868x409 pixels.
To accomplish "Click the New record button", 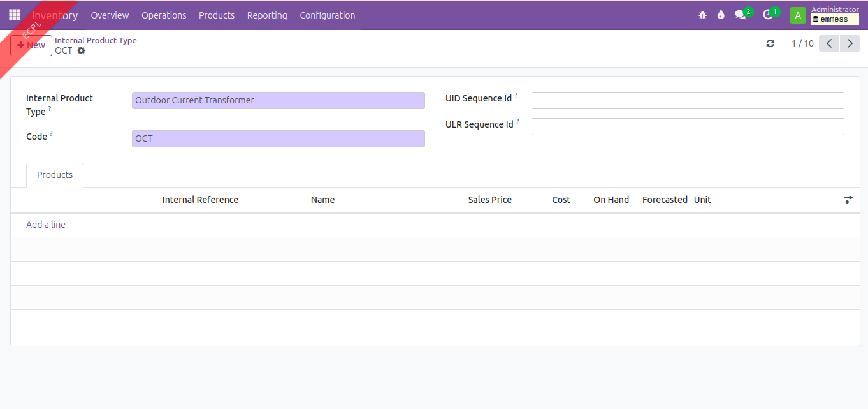I will pyautogui.click(x=31, y=45).
